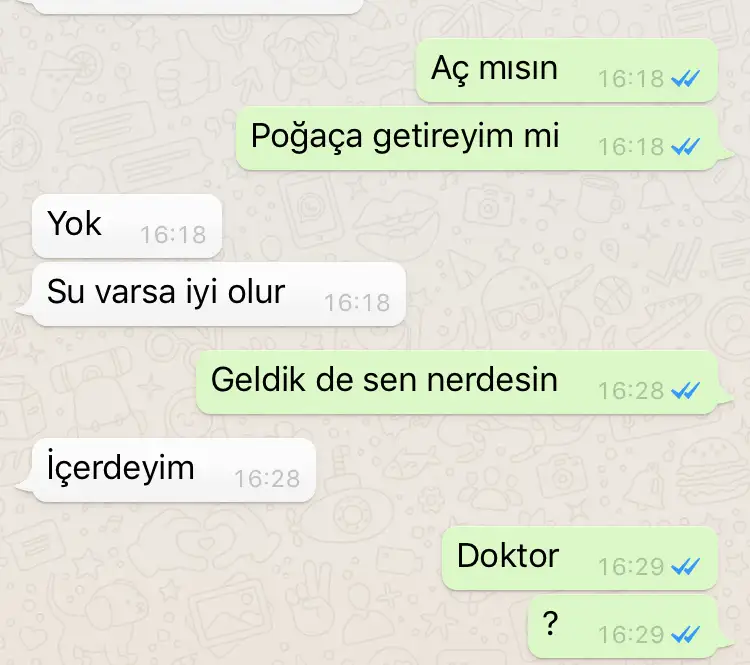Click the read-receipt ticks on 'Aç mısın'
Screen dimensions: 750x665
pyautogui.click(x=685, y=78)
